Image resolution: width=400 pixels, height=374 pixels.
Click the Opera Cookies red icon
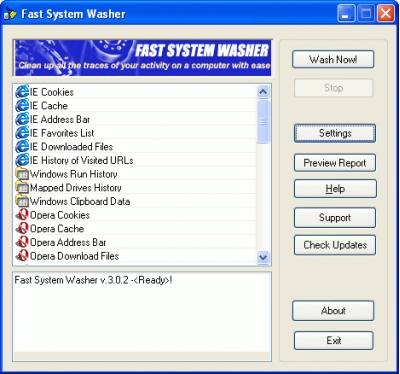(22, 215)
